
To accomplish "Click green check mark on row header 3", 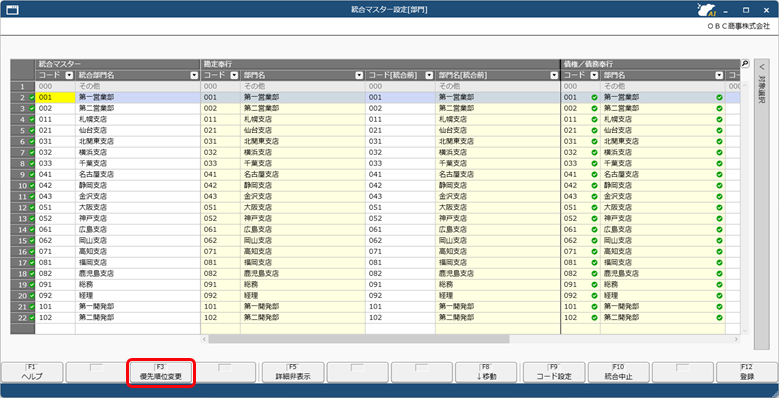I will (32, 108).
